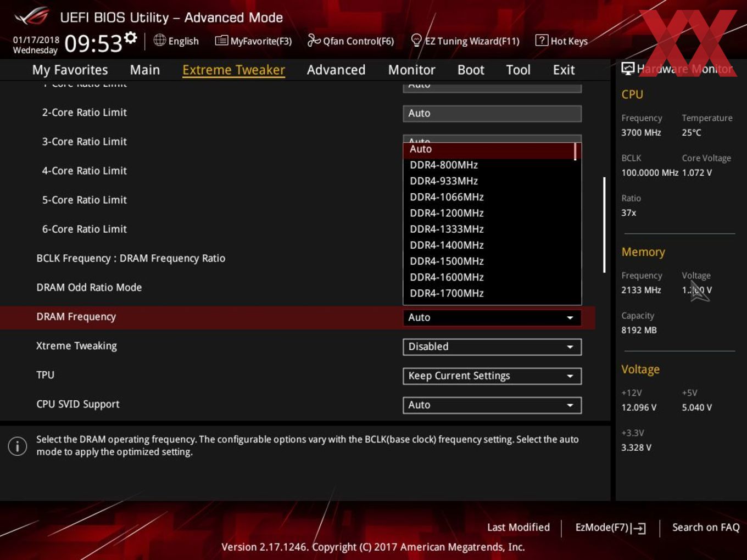Open Qfan Control(F6) label

(x=358, y=41)
